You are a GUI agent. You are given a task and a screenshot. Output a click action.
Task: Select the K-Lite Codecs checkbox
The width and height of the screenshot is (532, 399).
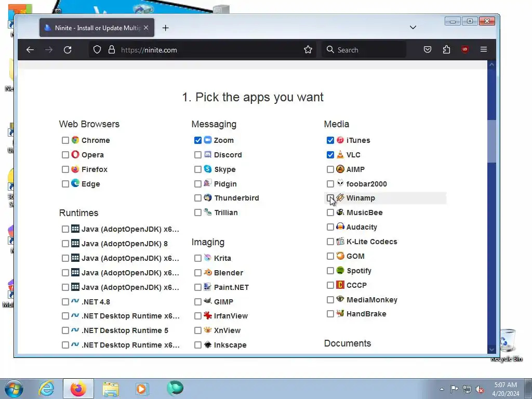click(330, 242)
